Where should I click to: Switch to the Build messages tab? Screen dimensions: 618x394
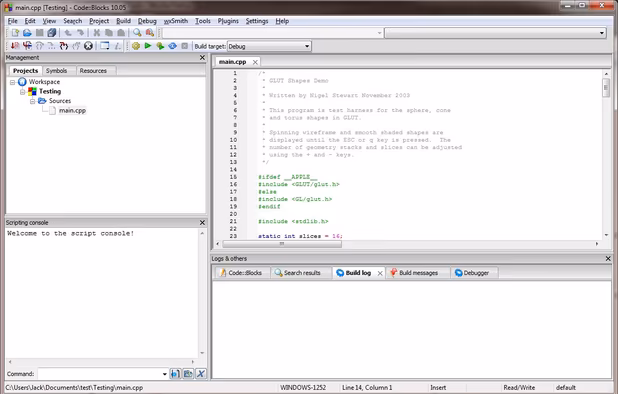coord(419,273)
